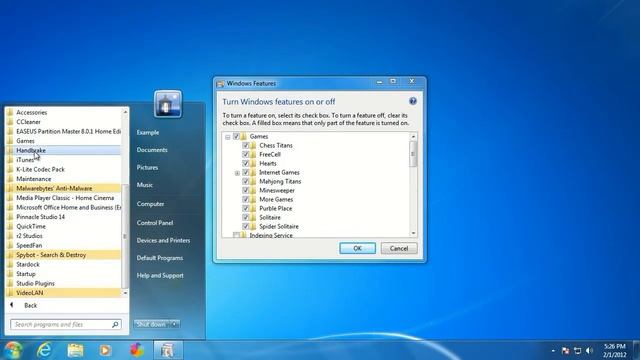The width and height of the screenshot is (640, 360).
Task: Open the Windows Start orb
Action: [x=13, y=350]
